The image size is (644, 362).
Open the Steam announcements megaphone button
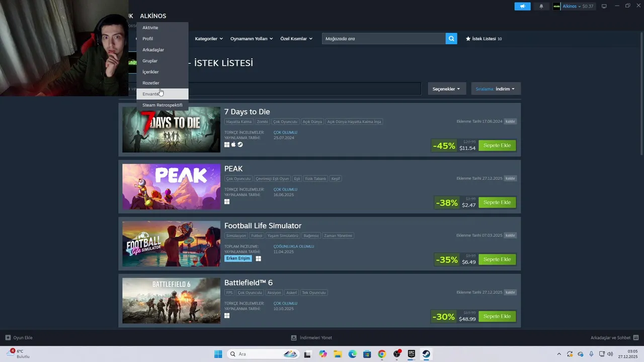coord(522,7)
